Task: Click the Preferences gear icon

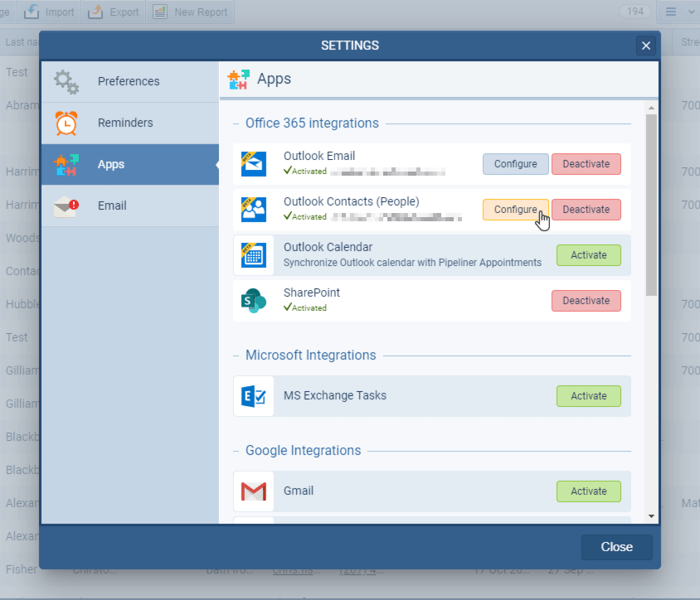Action: [67, 80]
